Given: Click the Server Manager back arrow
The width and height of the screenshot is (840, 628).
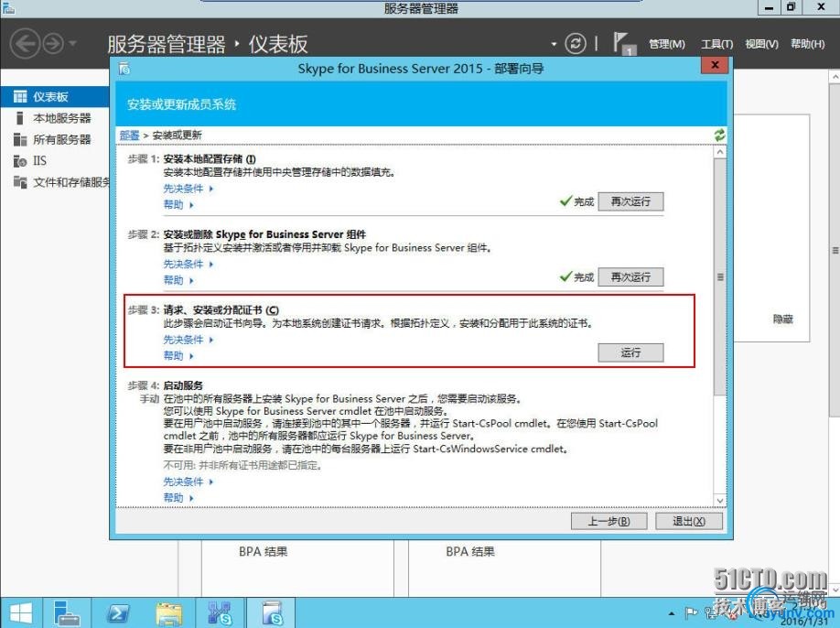Looking at the screenshot, I should [25, 43].
